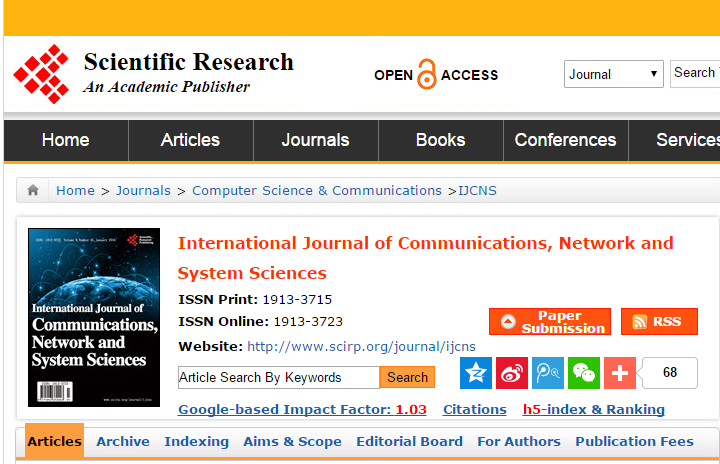720x464 pixels.
Task: Open the Citations link
Action: [475, 409]
